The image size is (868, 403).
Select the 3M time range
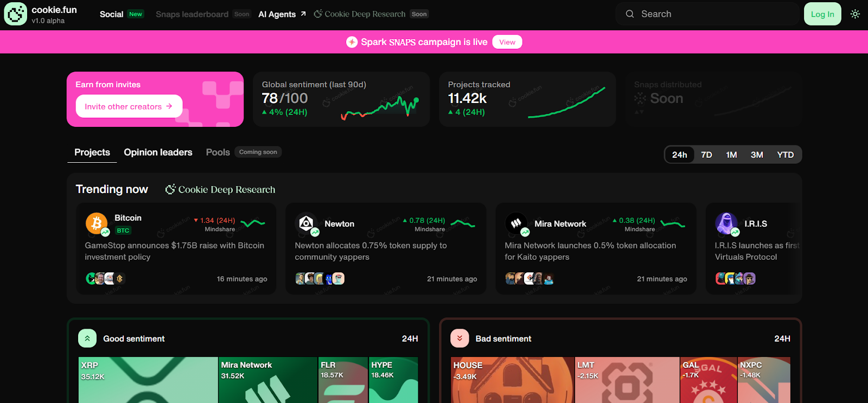(757, 155)
